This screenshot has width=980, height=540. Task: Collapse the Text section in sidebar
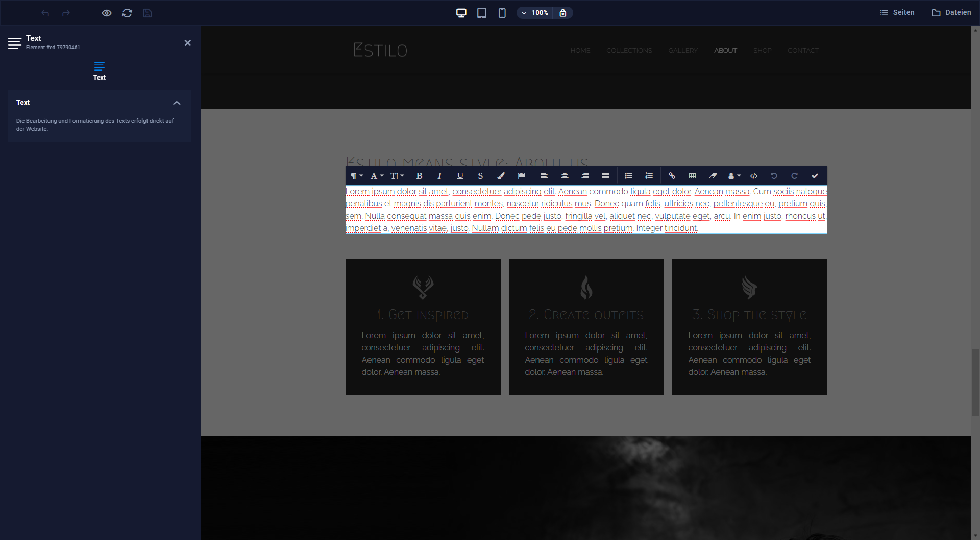(177, 103)
